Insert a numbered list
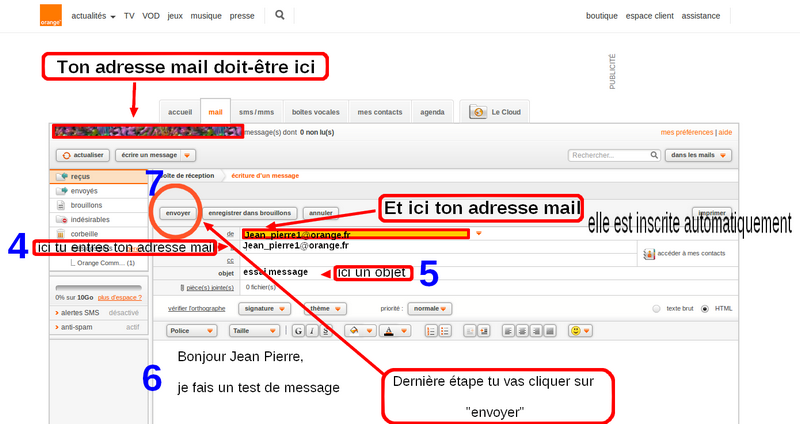 tap(431, 331)
